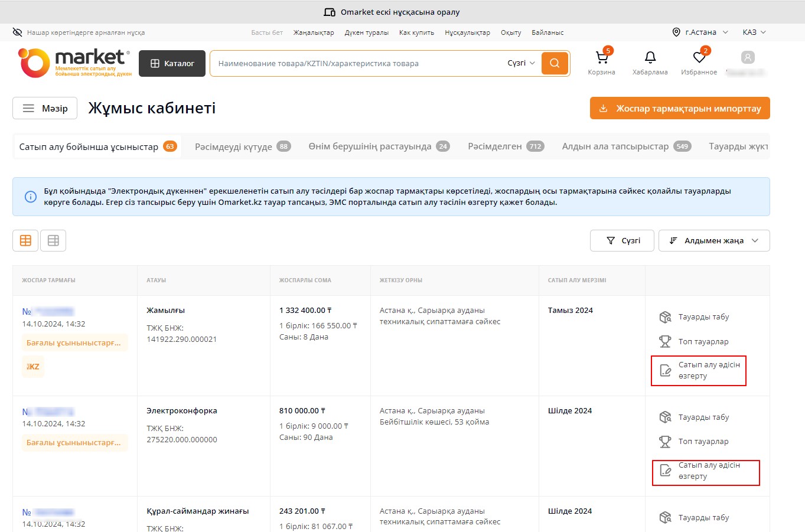Click the accessibility eye icon for visually impaired

point(17,32)
